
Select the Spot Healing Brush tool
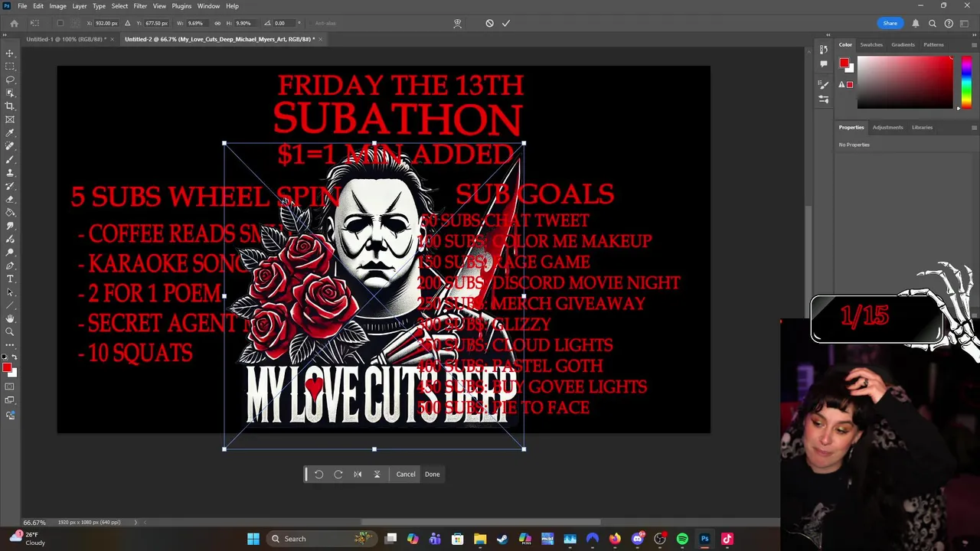point(10,146)
